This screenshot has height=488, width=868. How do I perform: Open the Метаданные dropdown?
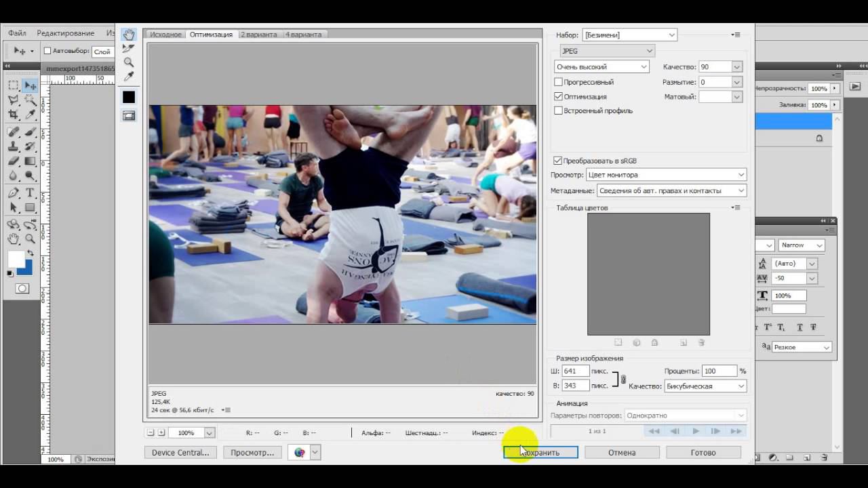(671, 190)
